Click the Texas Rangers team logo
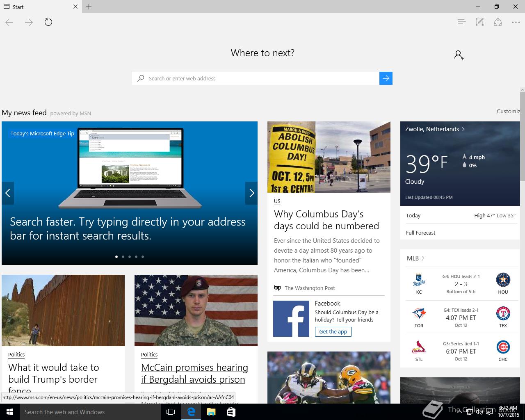The width and height of the screenshot is (525, 420). (503, 314)
